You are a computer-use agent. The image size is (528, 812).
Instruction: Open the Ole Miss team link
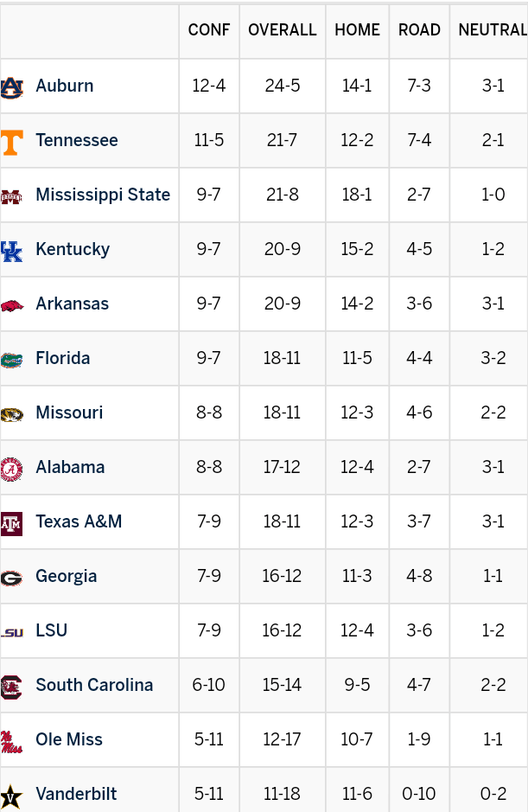pos(69,739)
